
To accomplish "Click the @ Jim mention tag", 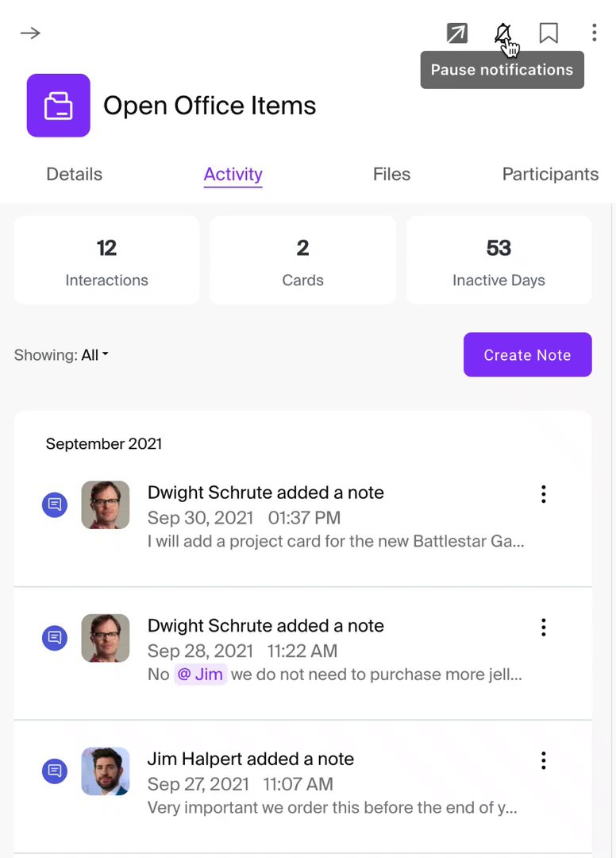I will pyautogui.click(x=201, y=674).
